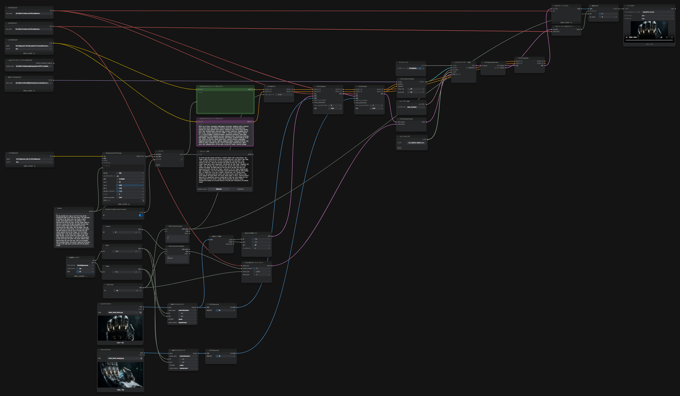
Task: Click the text area of the green prompt node
Action: pos(225,102)
